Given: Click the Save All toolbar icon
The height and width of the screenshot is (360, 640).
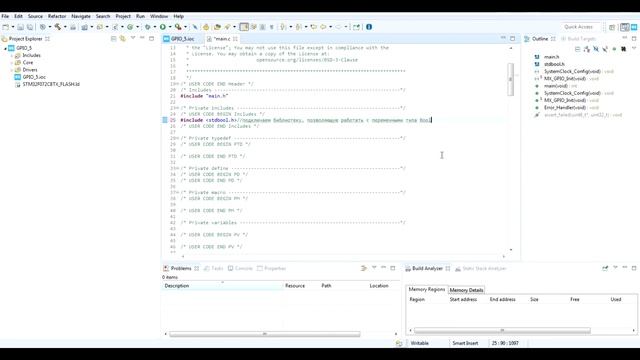Looking at the screenshot, I should (x=30, y=27).
